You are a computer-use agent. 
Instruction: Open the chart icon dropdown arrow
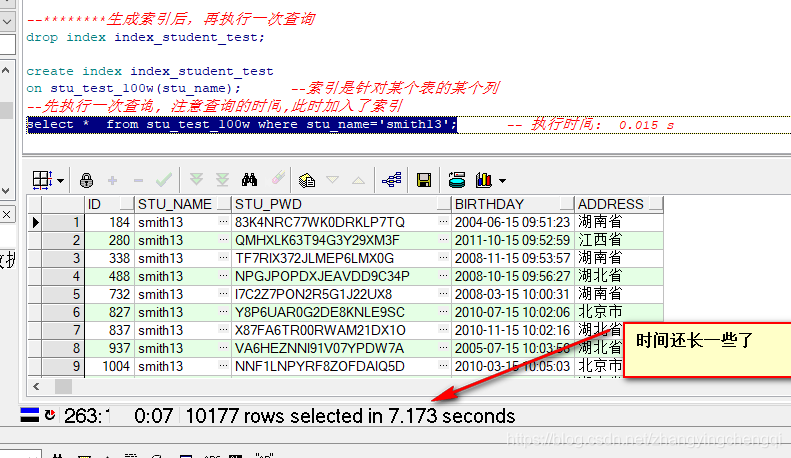point(502,181)
